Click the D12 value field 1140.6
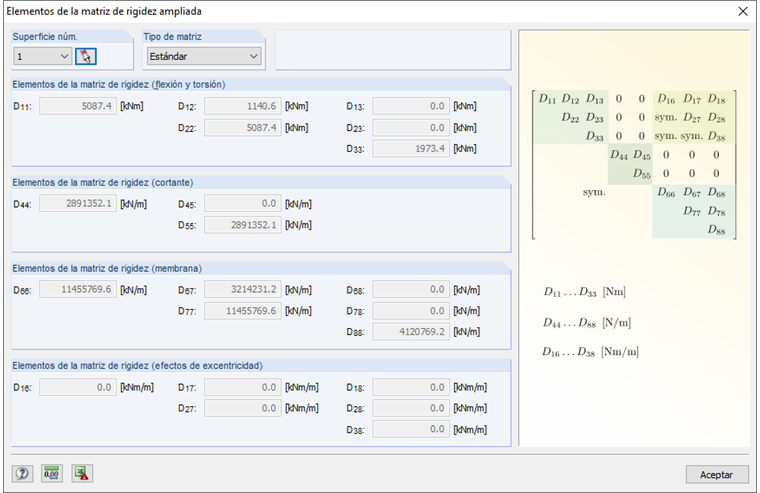Image resolution: width=760 pixels, height=493 pixels. (243, 106)
